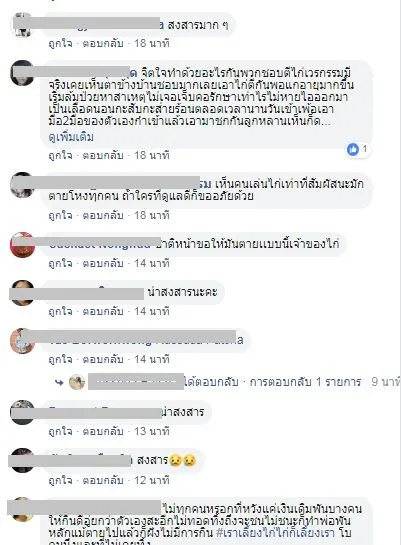
Task: Click the reply arrow icon under the 14-minute comment
Action: point(59,382)
